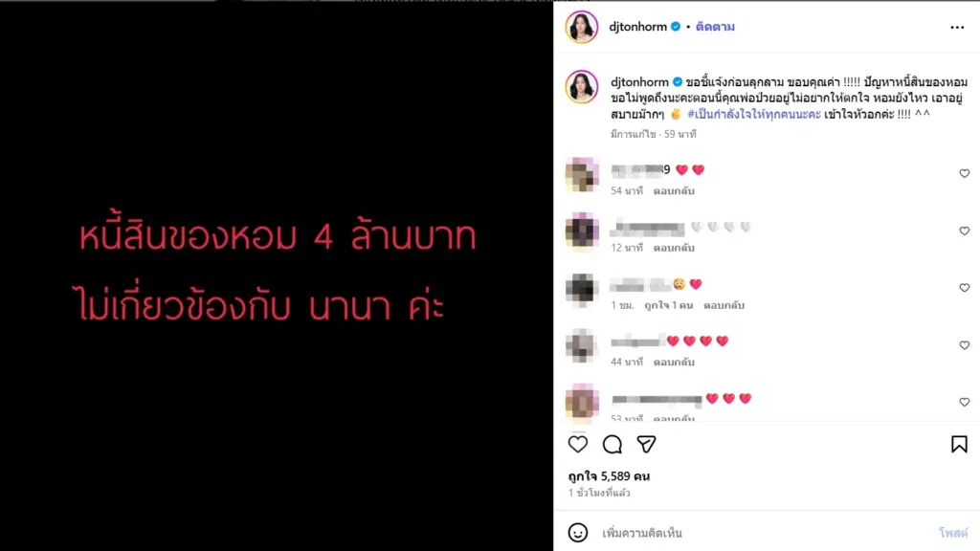Click the โพสต์ post button
This screenshot has height=551, width=980.
pyautogui.click(x=952, y=533)
